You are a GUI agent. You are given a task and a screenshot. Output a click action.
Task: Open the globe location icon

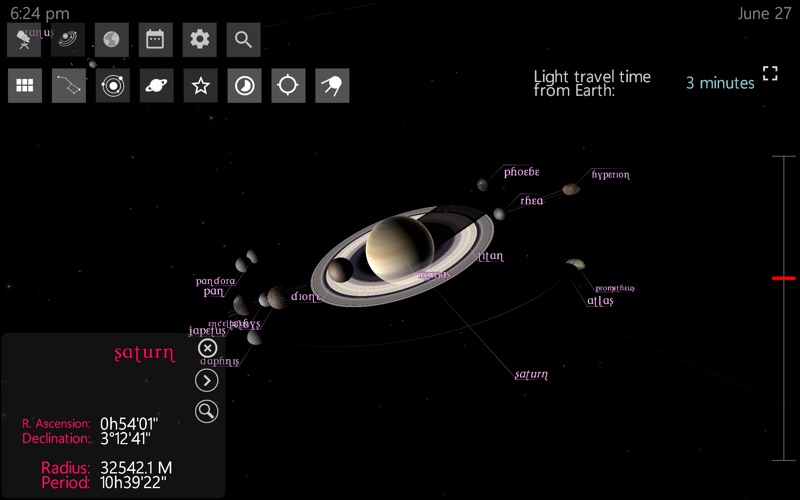point(112,40)
